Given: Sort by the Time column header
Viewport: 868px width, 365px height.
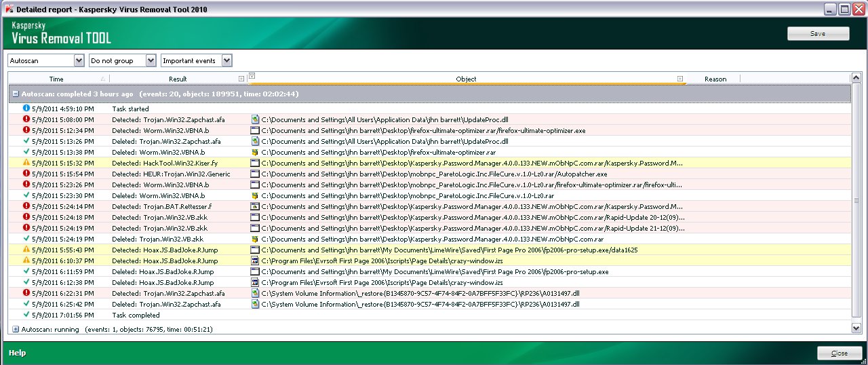Looking at the screenshot, I should tap(56, 79).
